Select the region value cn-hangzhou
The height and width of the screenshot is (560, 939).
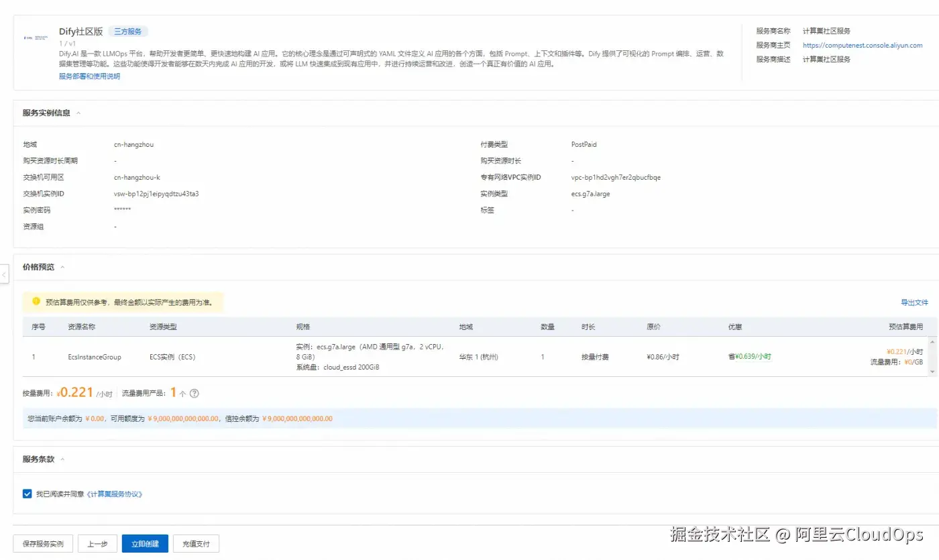click(x=134, y=144)
